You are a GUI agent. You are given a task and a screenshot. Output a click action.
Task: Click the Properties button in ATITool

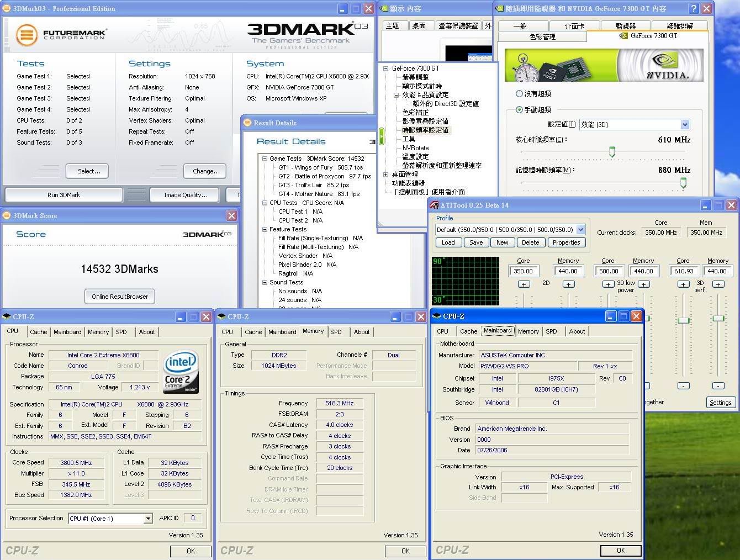(567, 242)
